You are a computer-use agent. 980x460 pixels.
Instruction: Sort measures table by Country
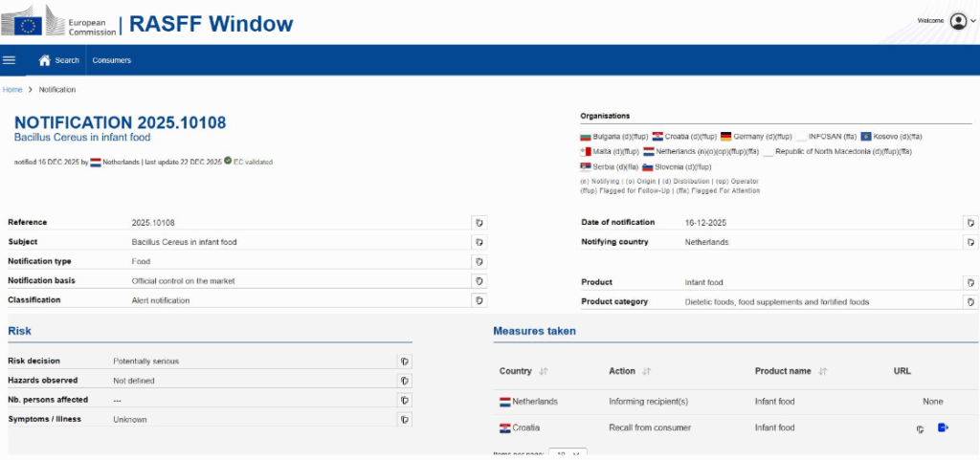tap(544, 371)
